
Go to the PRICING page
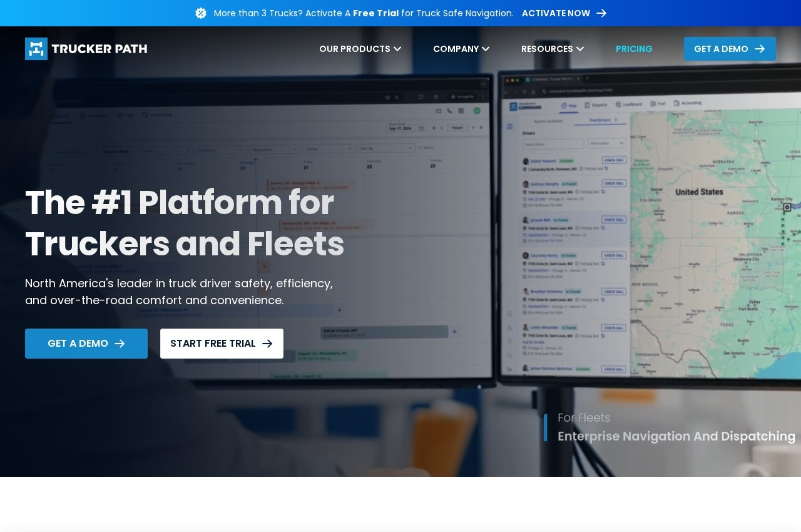(x=634, y=49)
